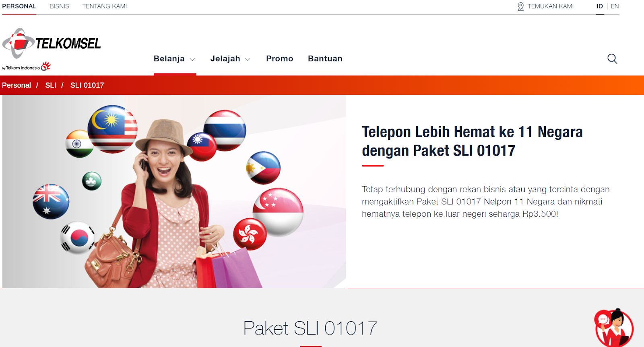Click the Philippines flag ball

tap(263, 168)
